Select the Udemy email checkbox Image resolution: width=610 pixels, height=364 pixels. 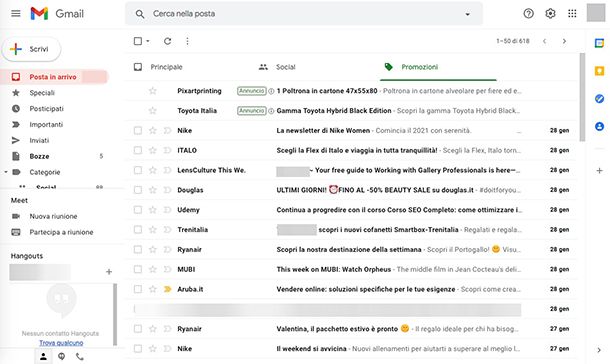(138, 210)
